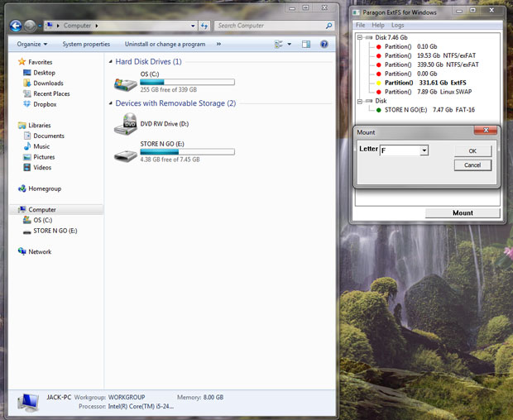Collapse Devices with Removable Storage group
The width and height of the screenshot is (513, 420).
pos(111,103)
